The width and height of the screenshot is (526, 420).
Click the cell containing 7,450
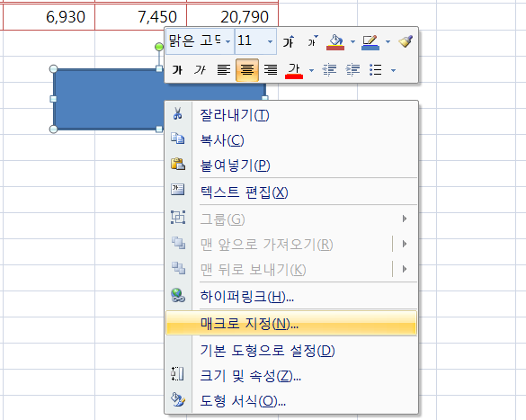click(140, 17)
